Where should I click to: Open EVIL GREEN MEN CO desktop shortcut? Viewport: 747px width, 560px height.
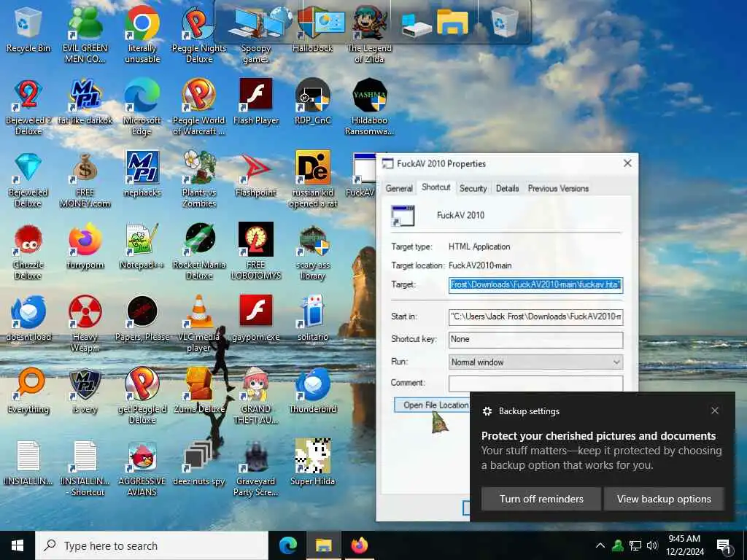85,35
